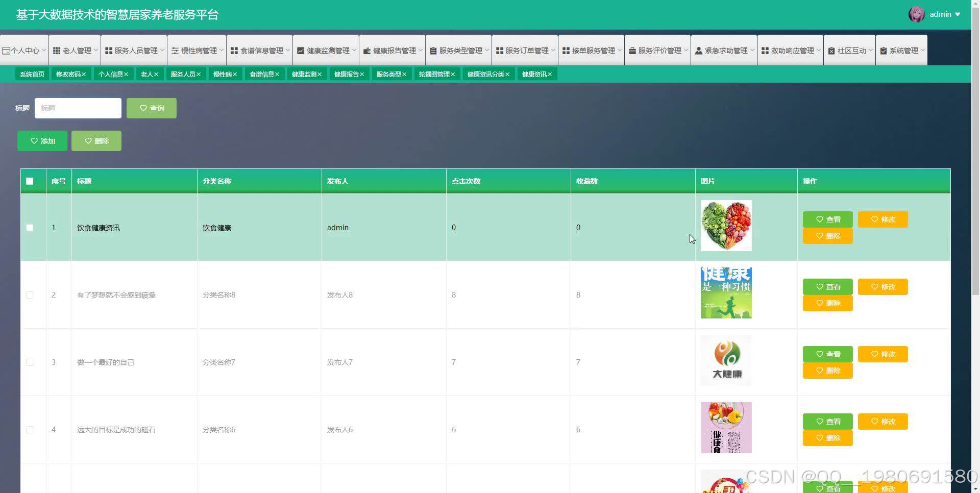Click the 查询 search button
Screen dimensions: 980x493
(152, 108)
